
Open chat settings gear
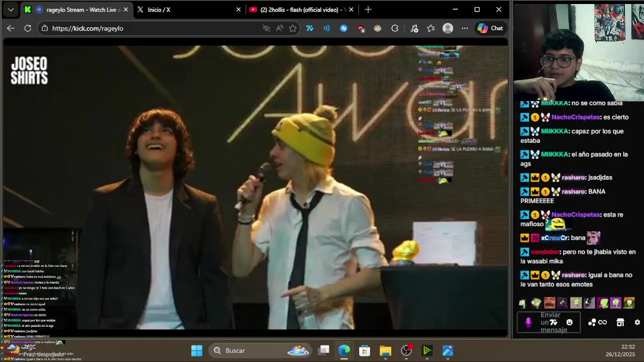(637, 322)
